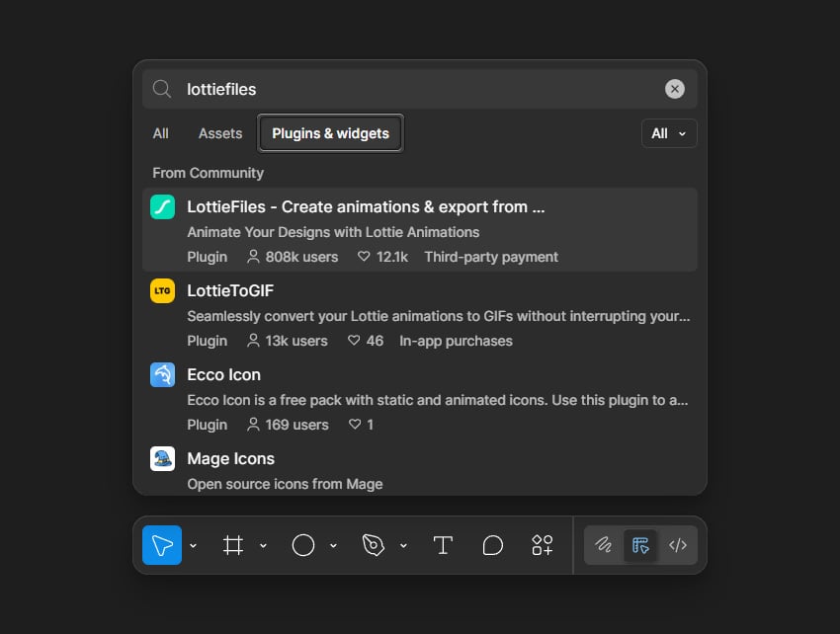Select the Frame tool

click(233, 545)
